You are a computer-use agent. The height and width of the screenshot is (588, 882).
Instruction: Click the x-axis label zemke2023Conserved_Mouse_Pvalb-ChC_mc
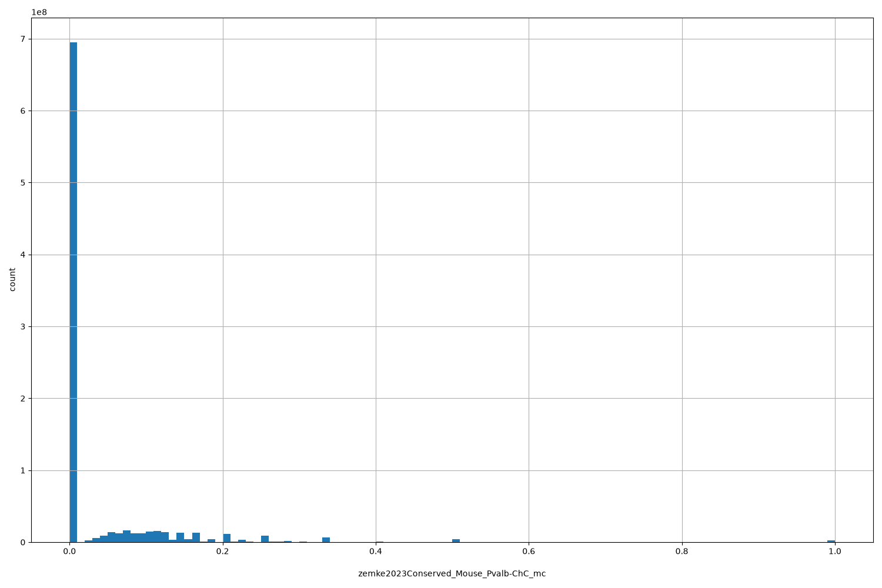click(452, 573)
